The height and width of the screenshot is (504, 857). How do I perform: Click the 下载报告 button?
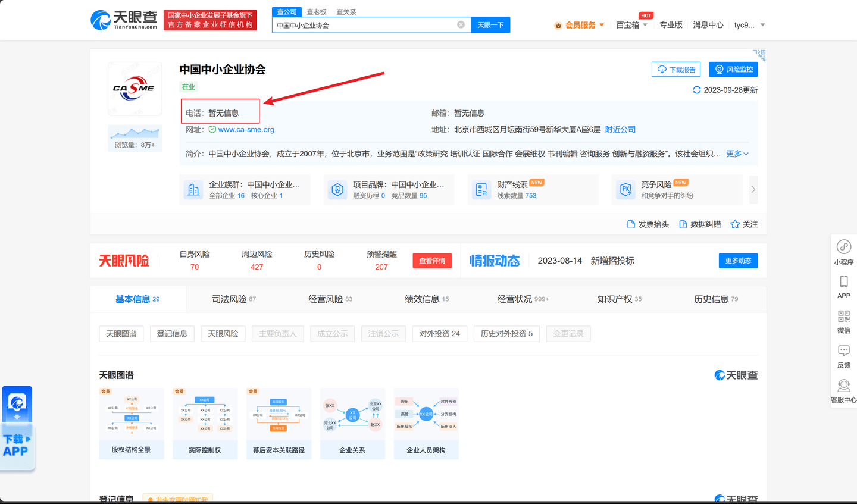coord(676,70)
